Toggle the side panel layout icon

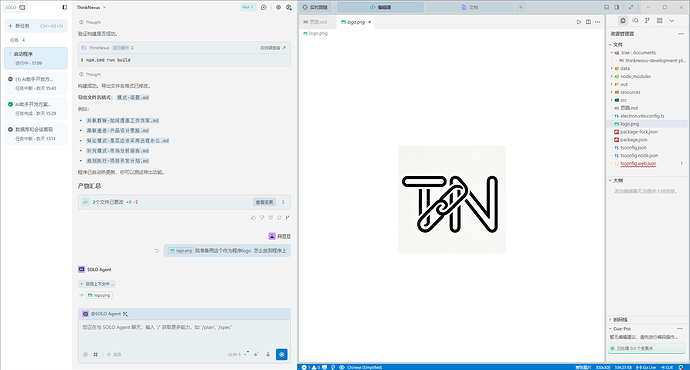(617, 7)
